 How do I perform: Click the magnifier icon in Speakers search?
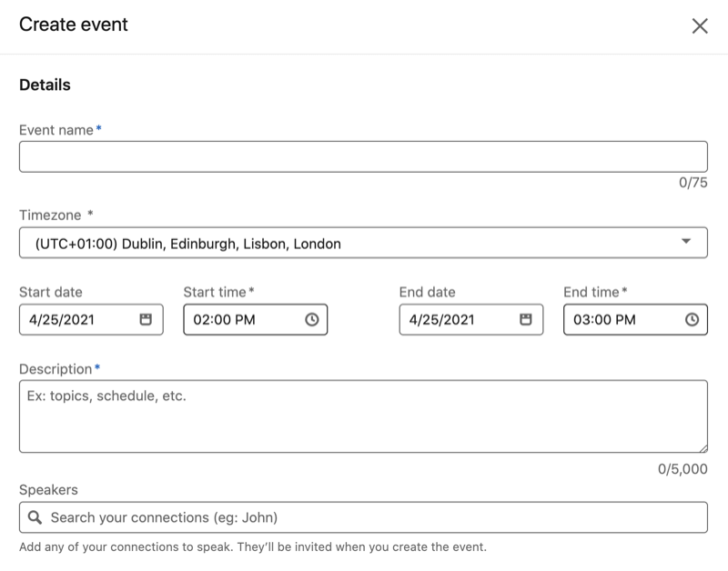(35, 517)
